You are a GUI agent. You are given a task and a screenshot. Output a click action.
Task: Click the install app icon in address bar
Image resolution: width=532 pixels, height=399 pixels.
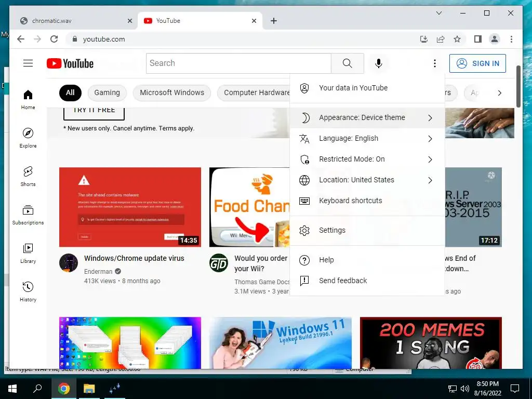tap(424, 39)
